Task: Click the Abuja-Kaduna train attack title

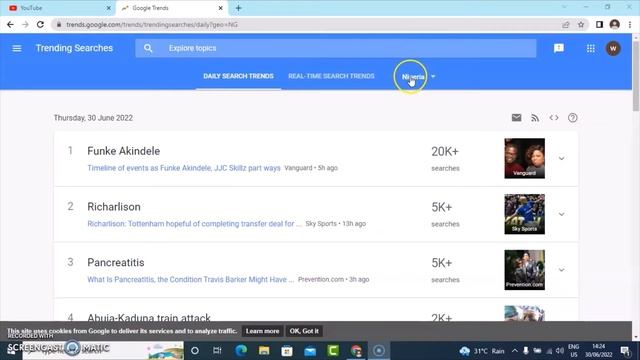Action: coord(149,317)
